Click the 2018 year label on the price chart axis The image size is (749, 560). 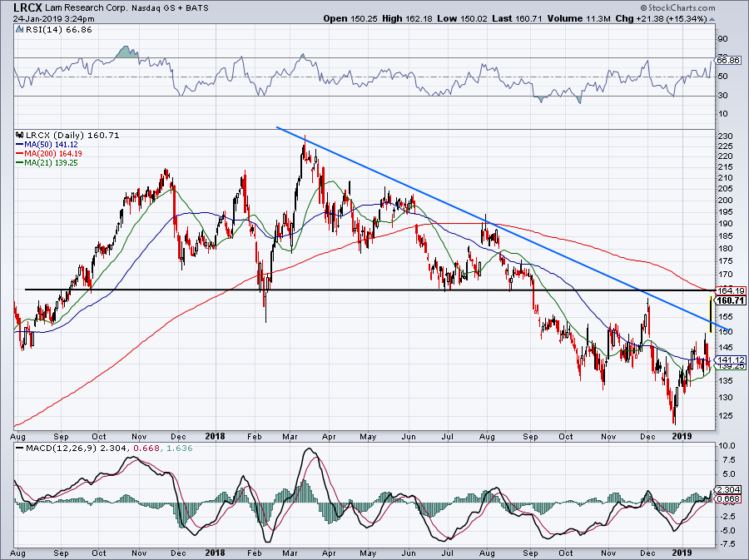(x=215, y=436)
